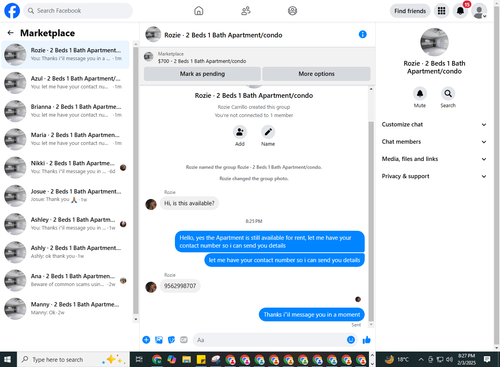Viewport: 500px width, 367px height.
Task: Open more actions plus icon in composer
Action: (x=146, y=340)
